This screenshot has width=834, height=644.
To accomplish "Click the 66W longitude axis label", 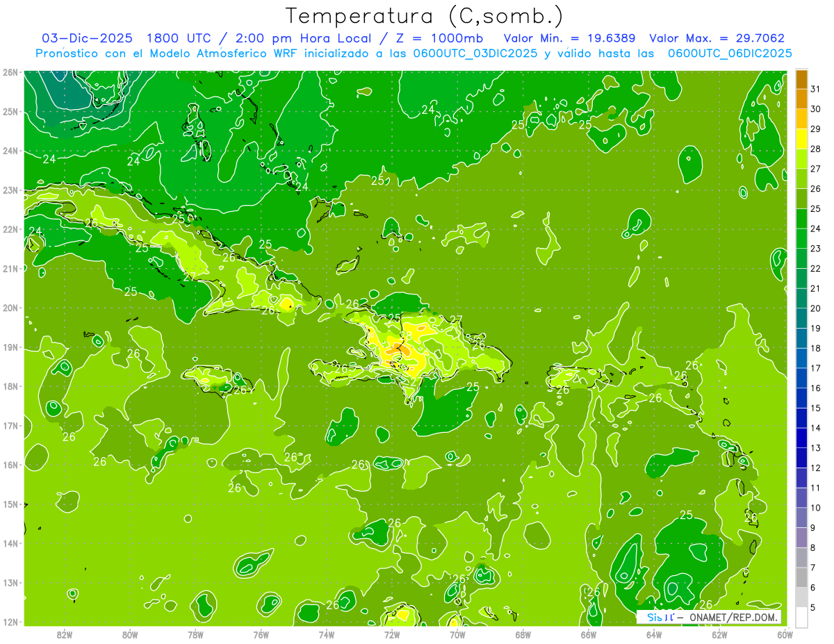I will click(589, 634).
